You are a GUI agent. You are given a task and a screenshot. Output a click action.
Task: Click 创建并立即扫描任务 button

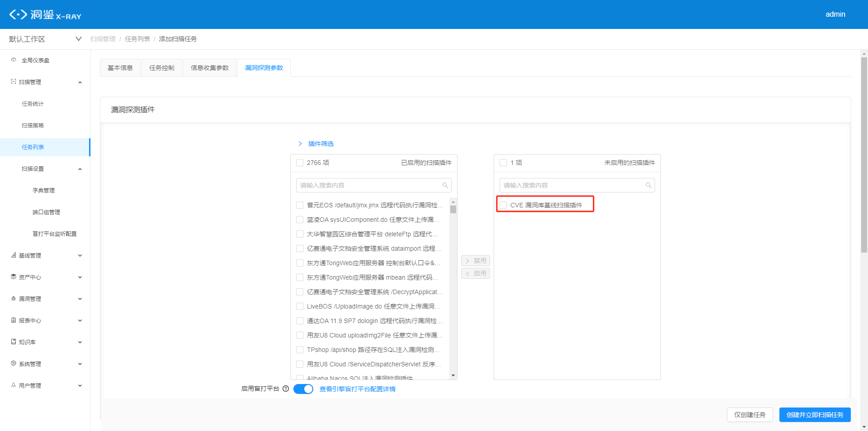[x=815, y=415]
